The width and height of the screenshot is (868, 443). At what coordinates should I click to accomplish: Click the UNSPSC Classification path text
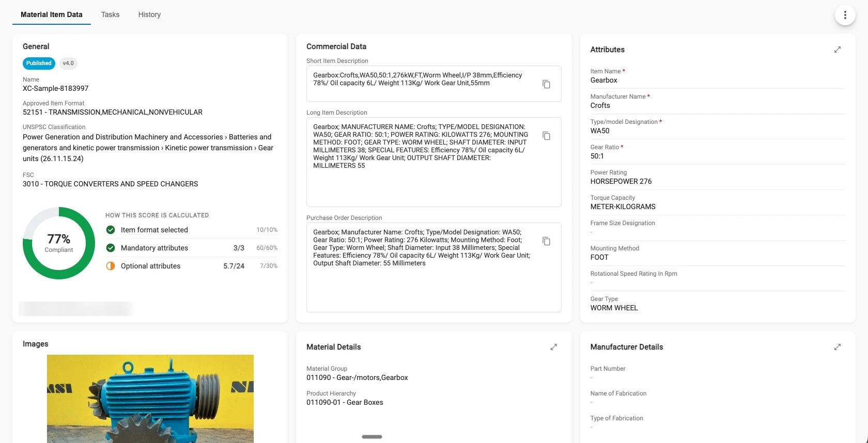pos(148,148)
